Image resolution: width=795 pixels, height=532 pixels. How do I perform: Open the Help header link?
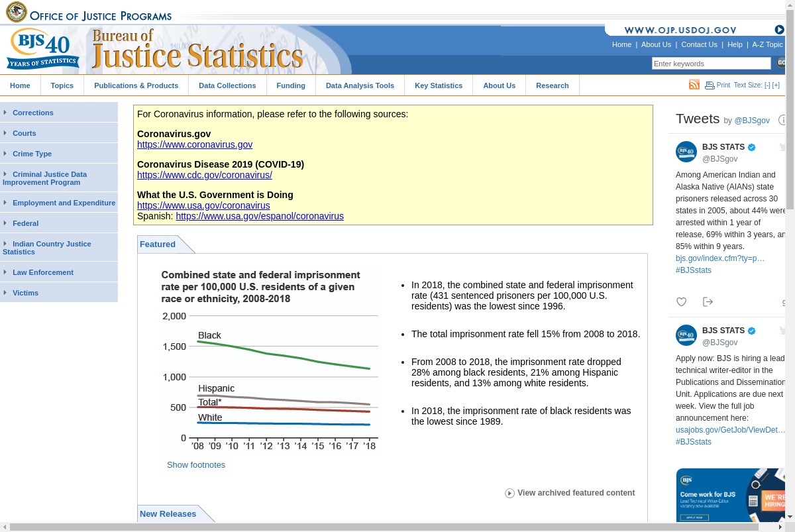735,44
